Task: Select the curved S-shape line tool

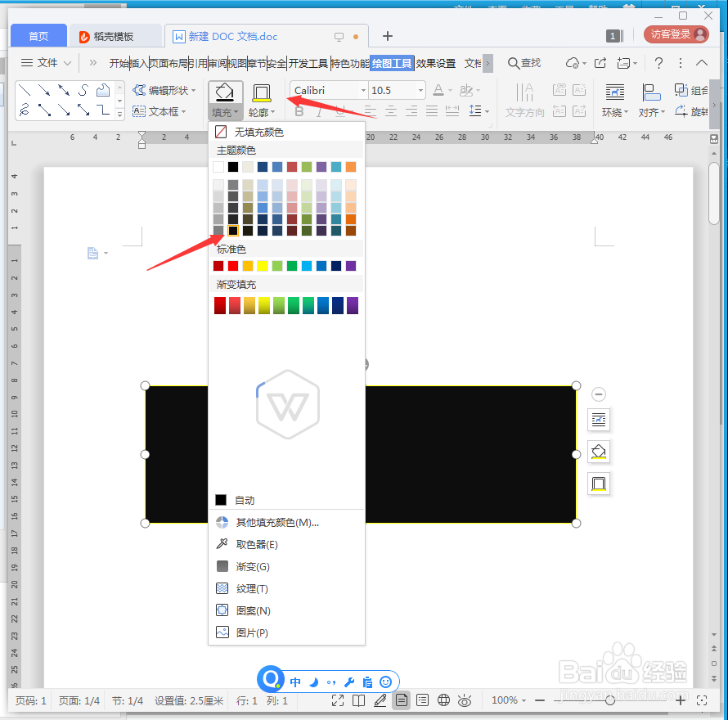Action: (x=83, y=90)
